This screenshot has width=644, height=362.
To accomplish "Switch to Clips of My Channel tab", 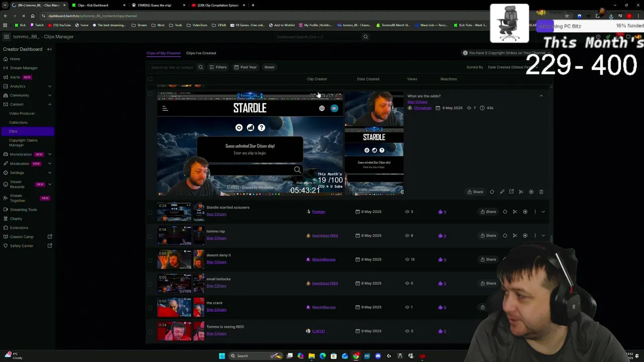I will tap(164, 53).
